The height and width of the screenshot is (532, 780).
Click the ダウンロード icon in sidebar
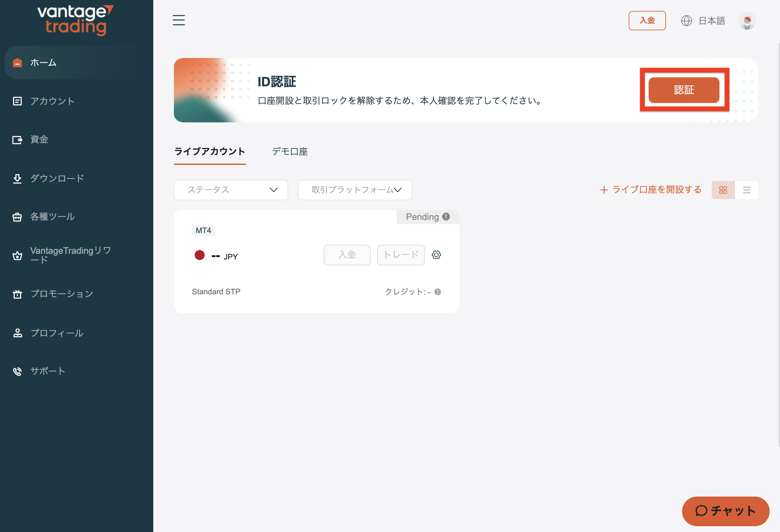tap(17, 178)
